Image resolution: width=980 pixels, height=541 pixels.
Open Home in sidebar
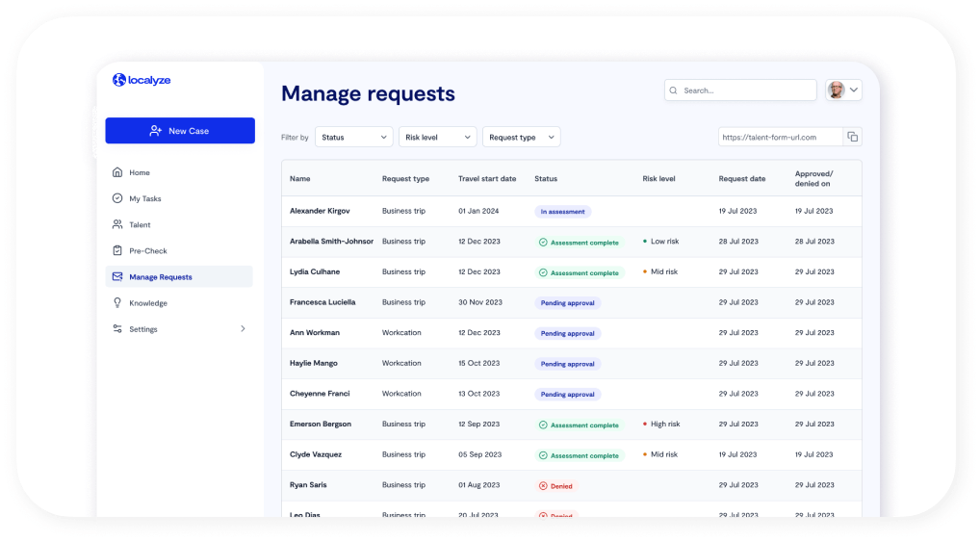(x=140, y=172)
